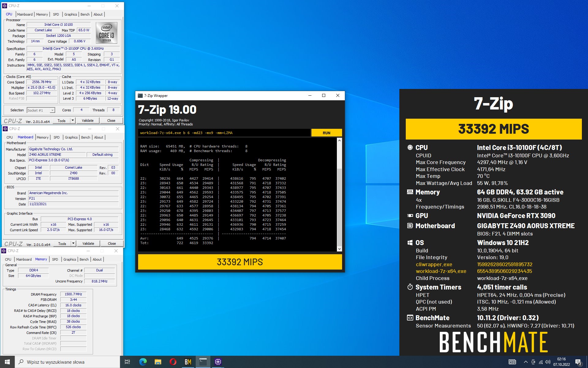
Task: Click the Motherboard icon in BenchMate panel
Action: click(410, 226)
